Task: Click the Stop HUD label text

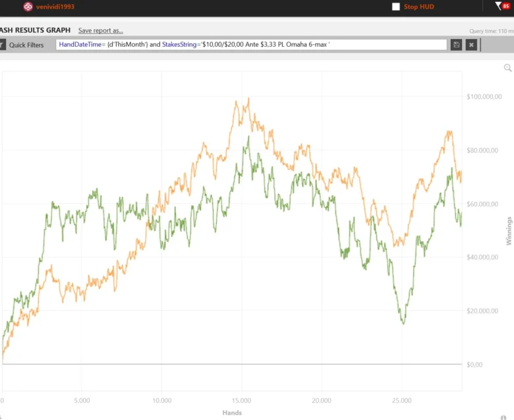Action: [418, 7]
